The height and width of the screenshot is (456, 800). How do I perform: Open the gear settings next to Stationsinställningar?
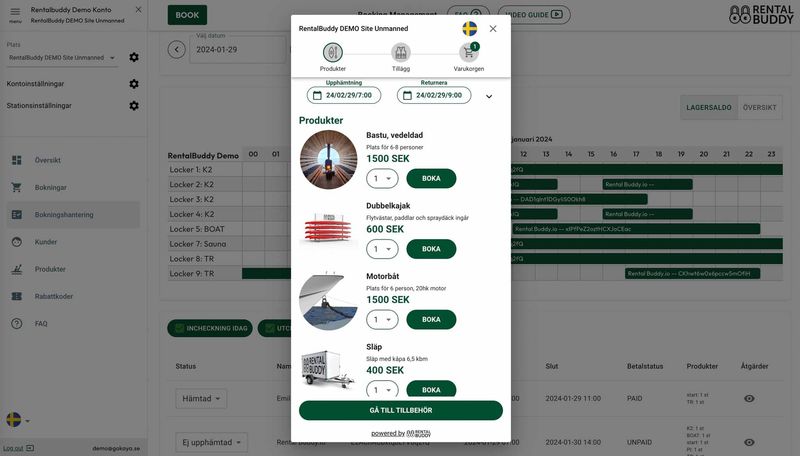point(134,106)
